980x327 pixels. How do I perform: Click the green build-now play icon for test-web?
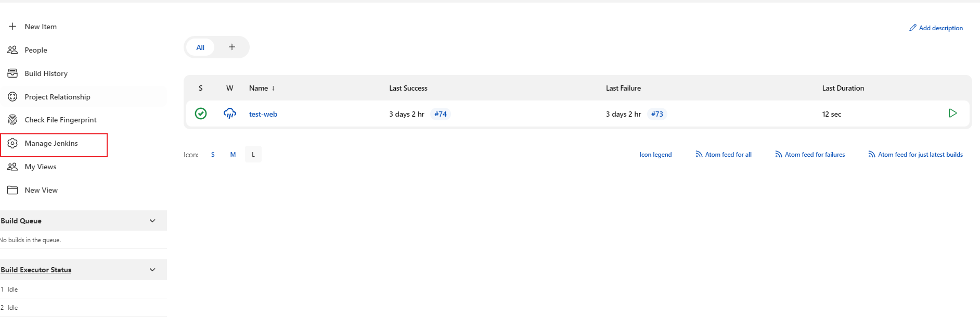point(952,114)
